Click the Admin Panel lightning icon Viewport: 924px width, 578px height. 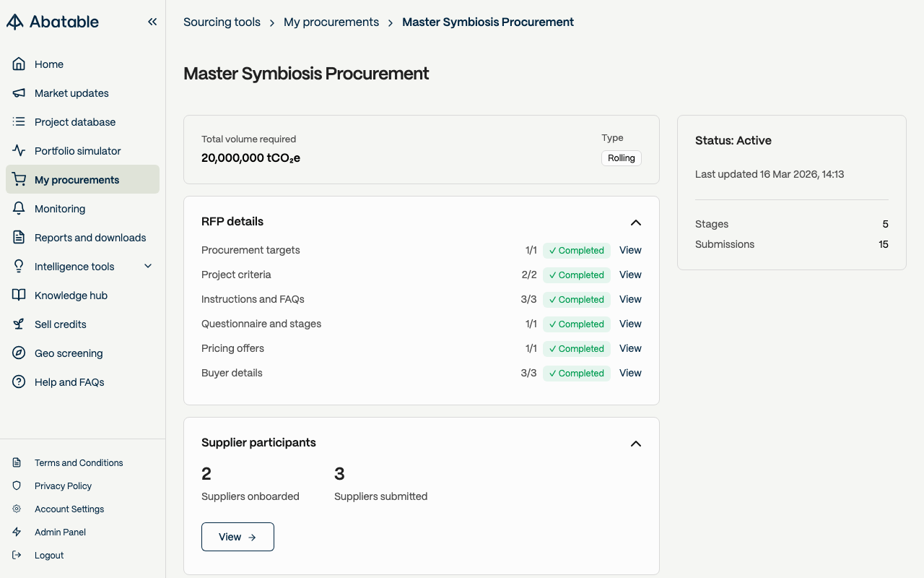[x=17, y=532]
